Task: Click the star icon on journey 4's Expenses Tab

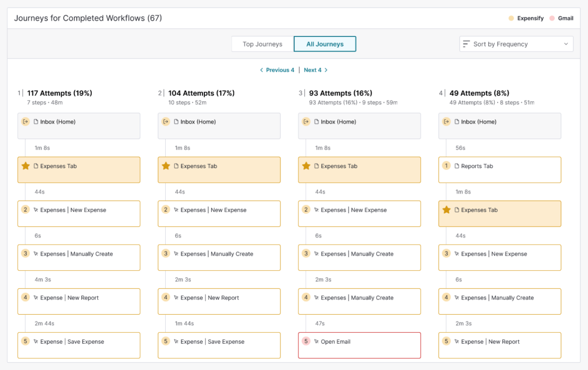Action: coord(446,210)
